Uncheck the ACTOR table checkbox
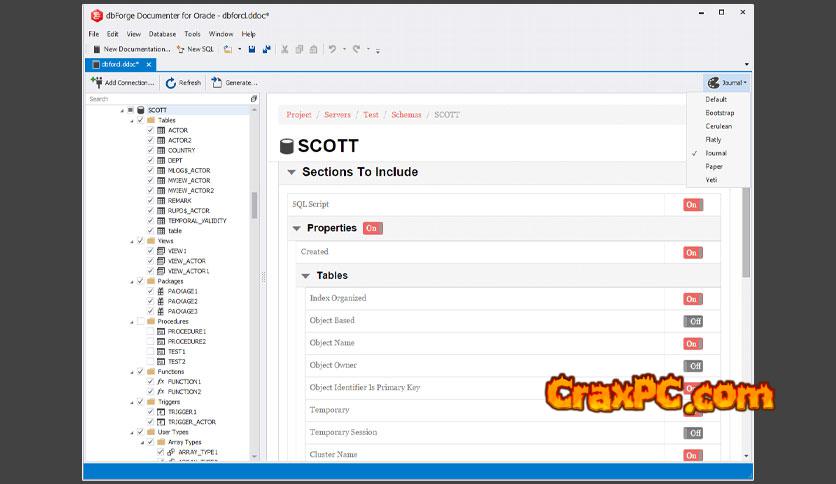This screenshot has width=836, height=484. [150, 130]
